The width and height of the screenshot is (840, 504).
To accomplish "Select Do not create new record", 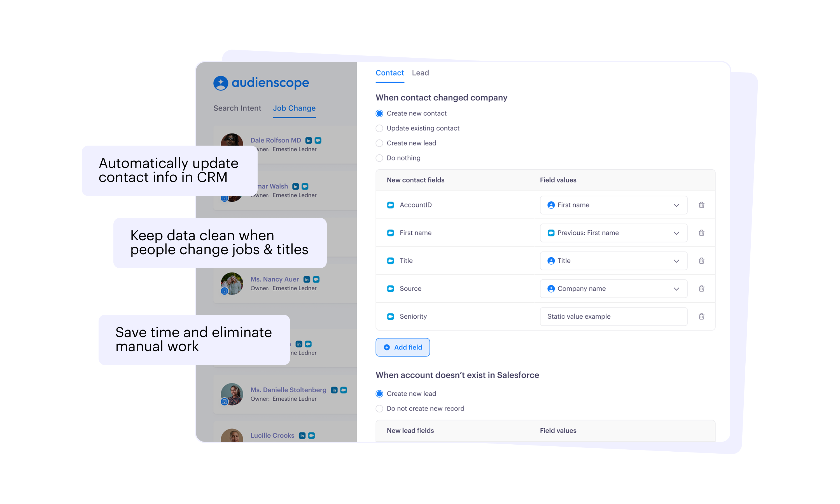I will coord(379,409).
